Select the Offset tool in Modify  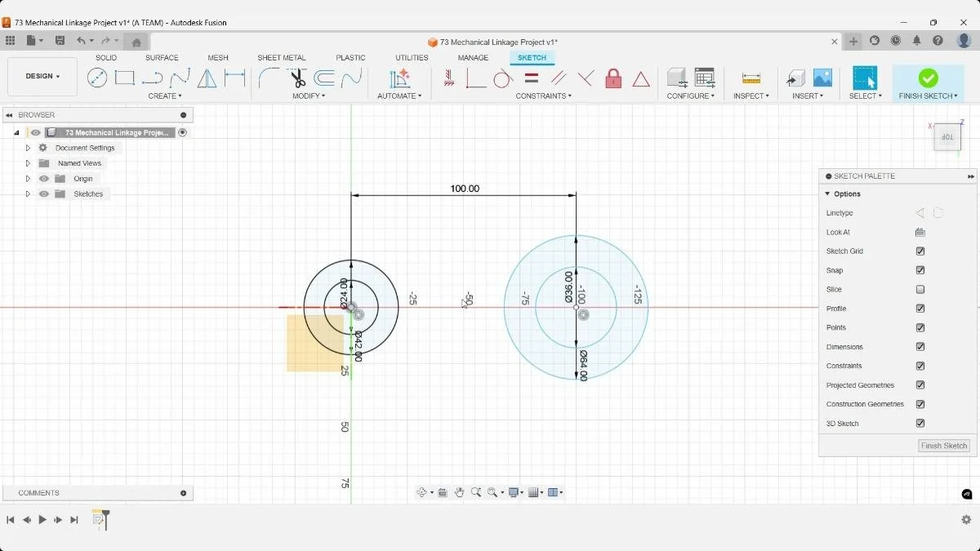click(x=324, y=78)
